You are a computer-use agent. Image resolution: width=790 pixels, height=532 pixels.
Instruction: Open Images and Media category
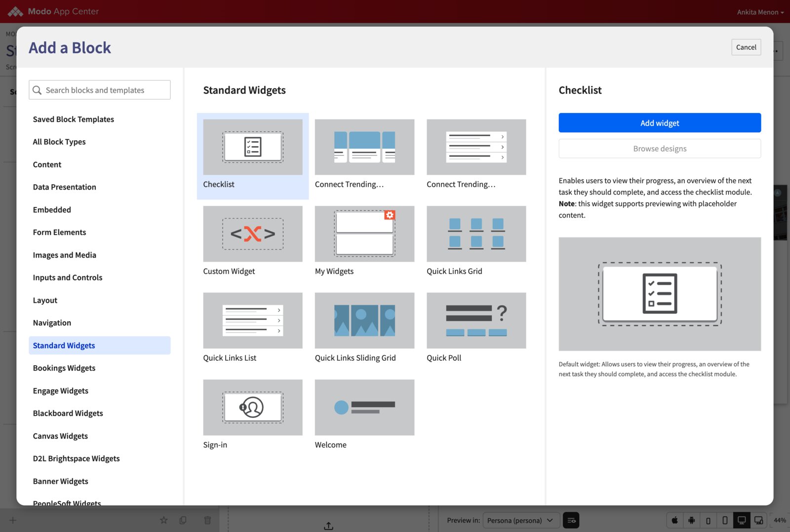click(100, 255)
